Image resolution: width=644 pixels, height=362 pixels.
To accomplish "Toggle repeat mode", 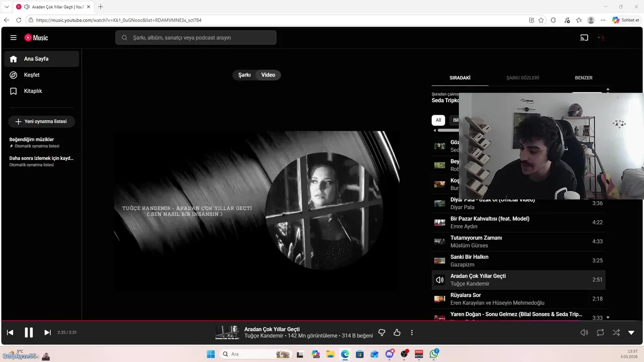I will pyautogui.click(x=600, y=332).
